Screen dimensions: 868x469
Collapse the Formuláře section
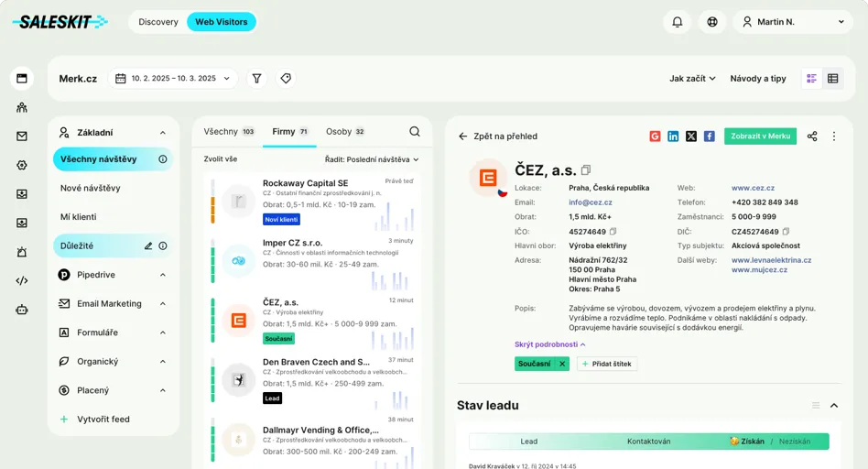pos(163,333)
